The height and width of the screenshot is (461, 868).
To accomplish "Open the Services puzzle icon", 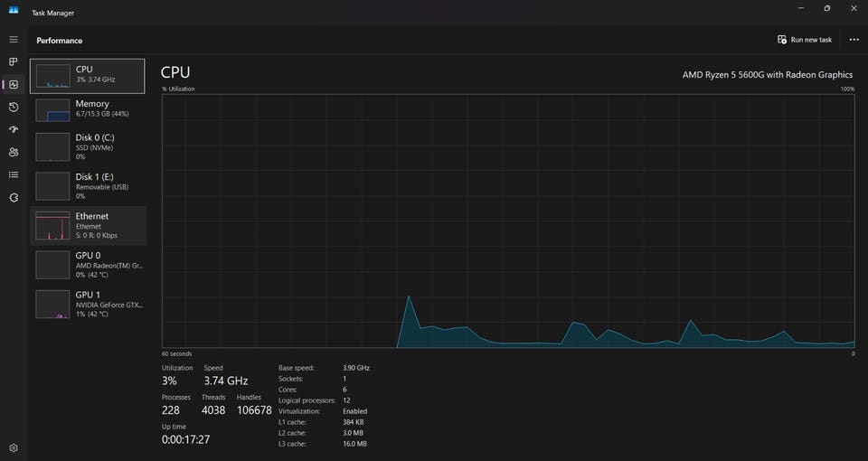I will pos(14,198).
